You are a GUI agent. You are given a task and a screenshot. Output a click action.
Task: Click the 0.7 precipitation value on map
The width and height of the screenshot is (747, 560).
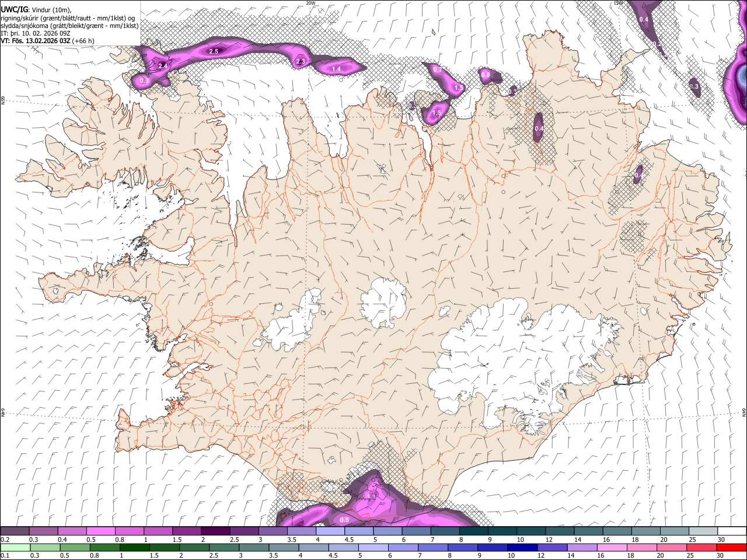tap(438, 69)
